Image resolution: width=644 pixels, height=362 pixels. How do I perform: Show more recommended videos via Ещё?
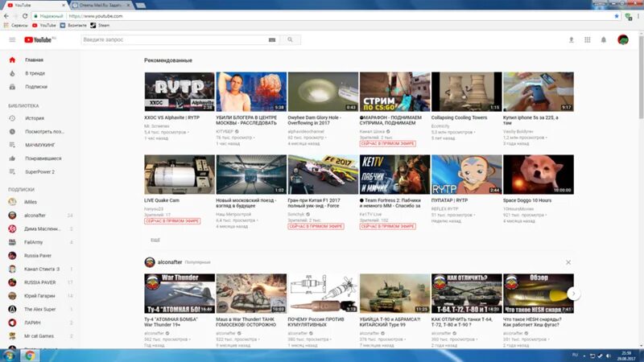155,240
